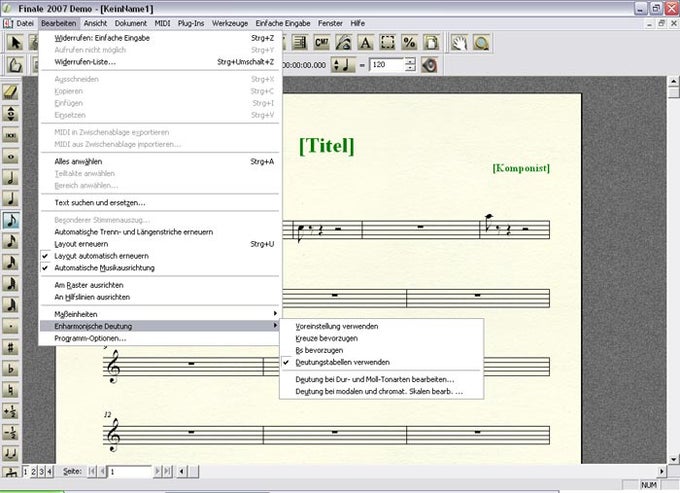Expand the Maßeinheiten submenu

tap(160, 314)
